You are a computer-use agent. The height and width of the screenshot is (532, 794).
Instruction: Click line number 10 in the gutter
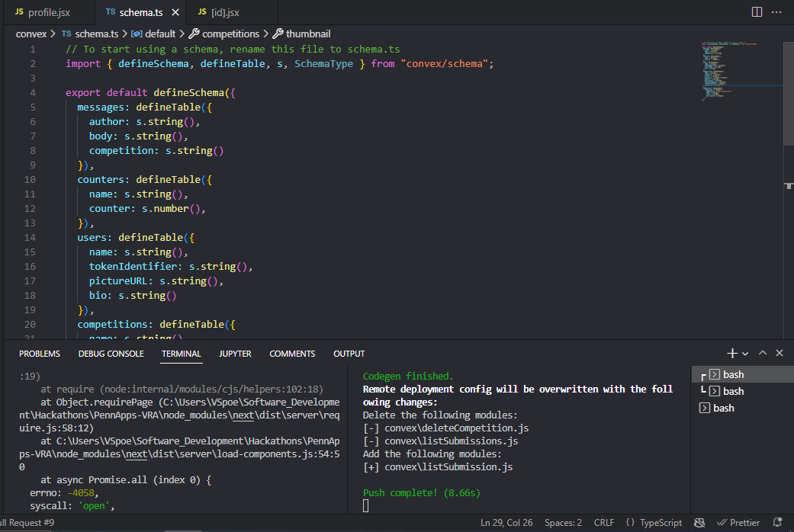pyautogui.click(x=30, y=180)
